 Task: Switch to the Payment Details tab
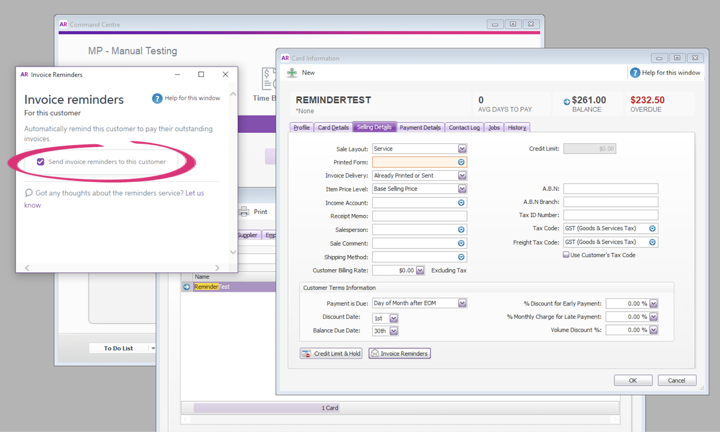pyautogui.click(x=420, y=128)
